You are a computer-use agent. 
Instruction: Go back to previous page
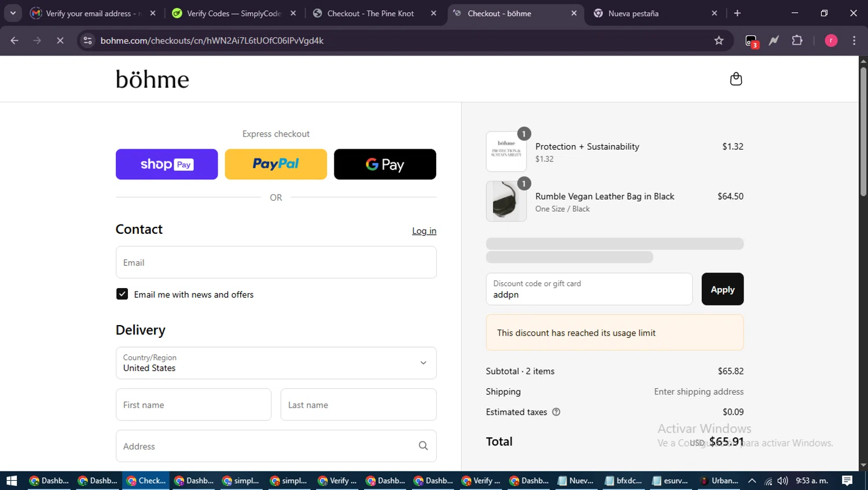(x=14, y=40)
